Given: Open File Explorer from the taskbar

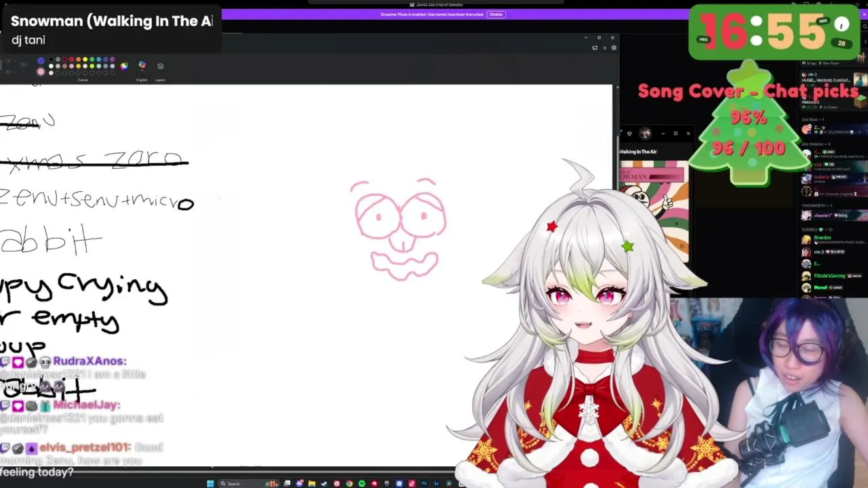Looking at the screenshot, I should (x=312, y=483).
